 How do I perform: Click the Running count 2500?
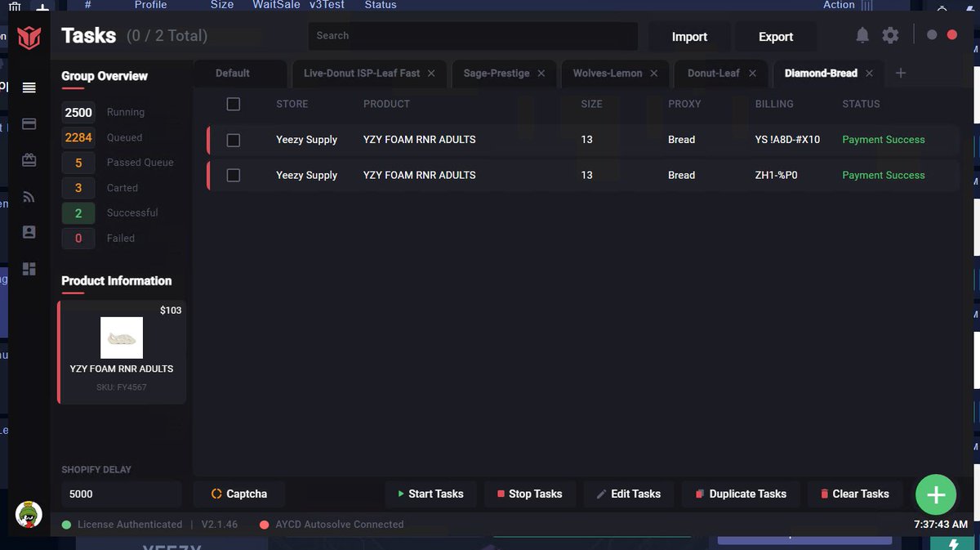click(78, 113)
